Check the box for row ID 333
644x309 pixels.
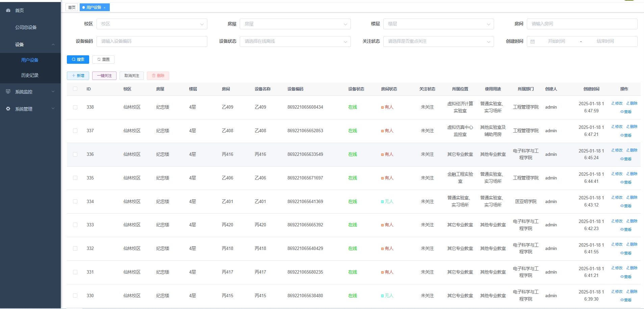(75, 225)
